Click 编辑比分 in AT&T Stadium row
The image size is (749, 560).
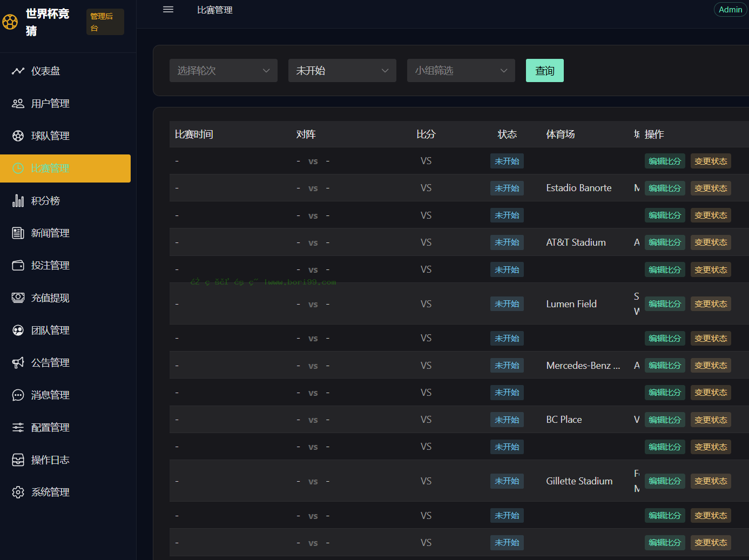point(665,242)
